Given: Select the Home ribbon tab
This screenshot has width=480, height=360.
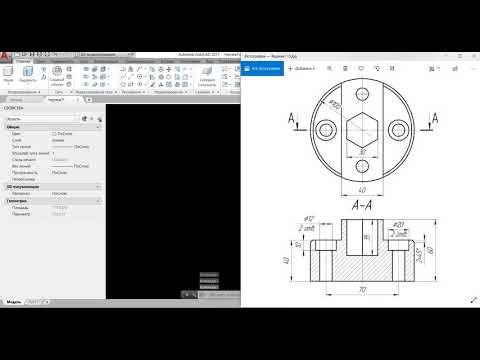Looking at the screenshot, I should click(x=23, y=61).
